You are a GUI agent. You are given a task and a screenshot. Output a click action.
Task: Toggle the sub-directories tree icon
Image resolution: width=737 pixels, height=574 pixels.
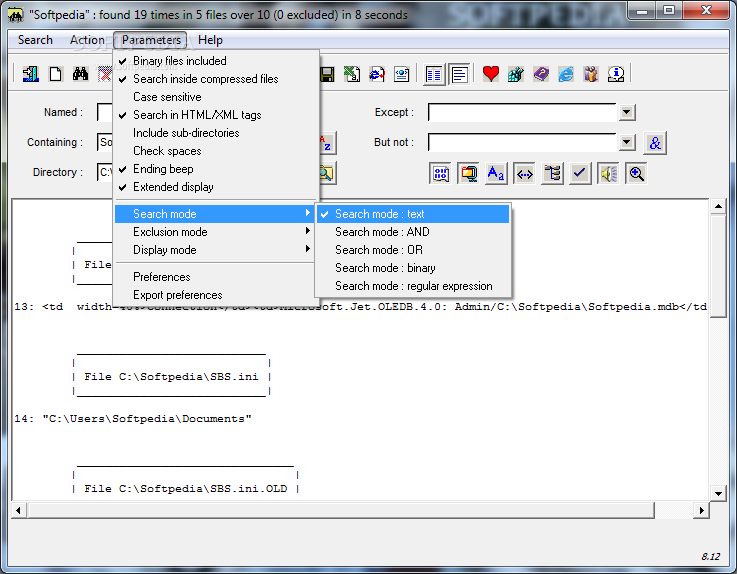pos(552,173)
